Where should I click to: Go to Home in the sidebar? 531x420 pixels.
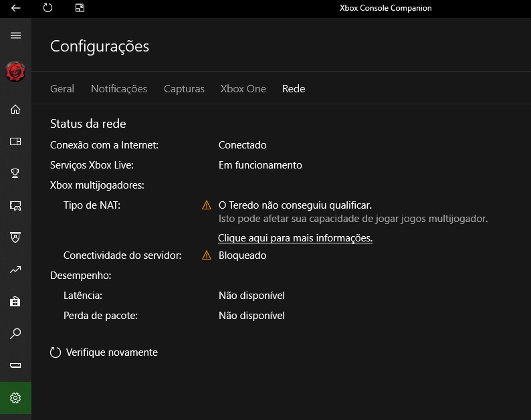tap(15, 110)
